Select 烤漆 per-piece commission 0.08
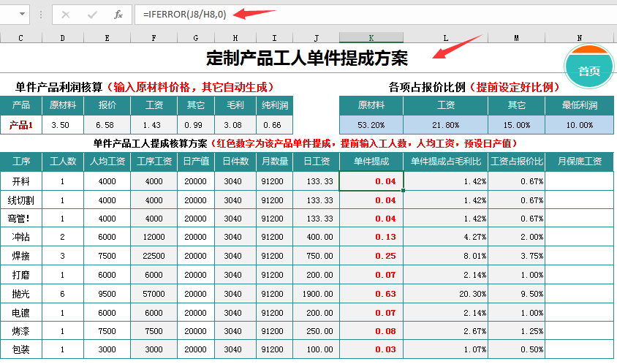The image size is (617, 364). coord(371,331)
